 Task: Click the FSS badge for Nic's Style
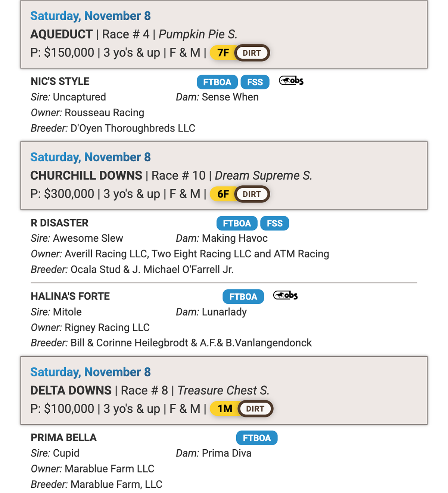click(255, 82)
